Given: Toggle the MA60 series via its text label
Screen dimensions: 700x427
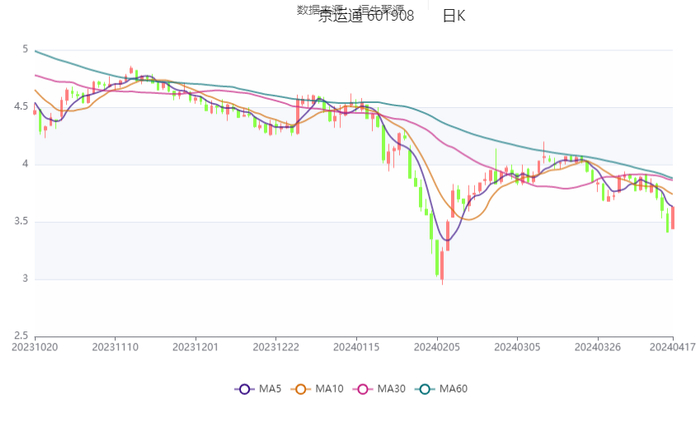Looking at the screenshot, I should tap(452, 389).
